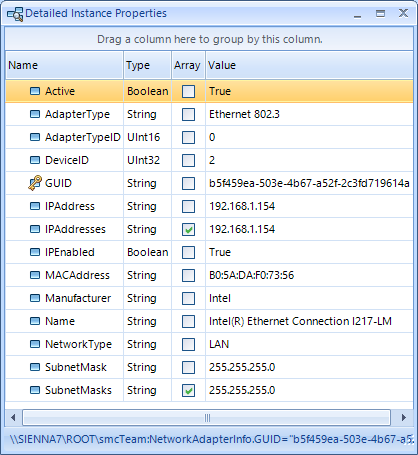418x455 pixels.
Task: Click the icon next to NetworkType
Action: [35, 344]
